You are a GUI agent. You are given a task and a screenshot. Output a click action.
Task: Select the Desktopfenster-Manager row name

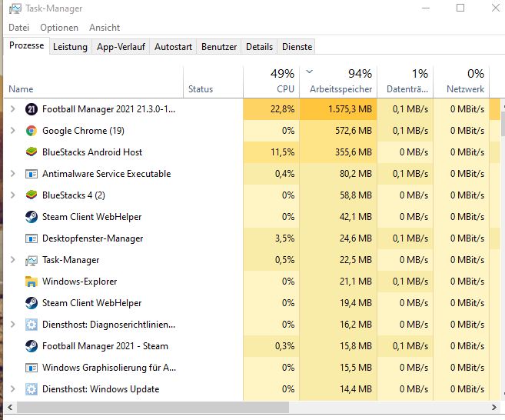tap(92, 238)
